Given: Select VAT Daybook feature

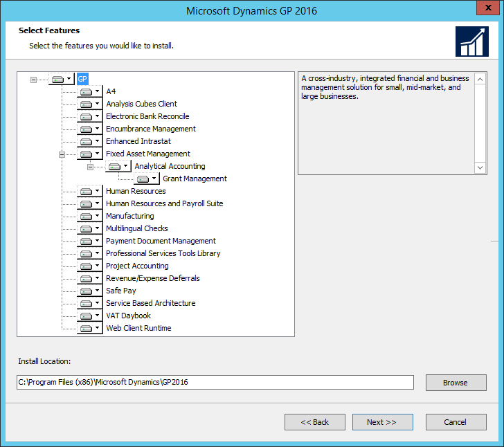Looking at the screenshot, I should [x=128, y=316].
